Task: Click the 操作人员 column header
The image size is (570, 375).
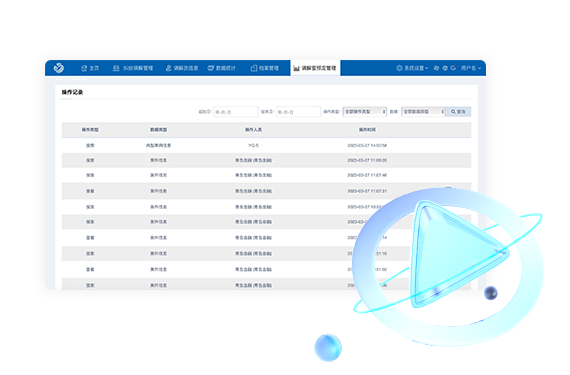Action: pos(253,130)
